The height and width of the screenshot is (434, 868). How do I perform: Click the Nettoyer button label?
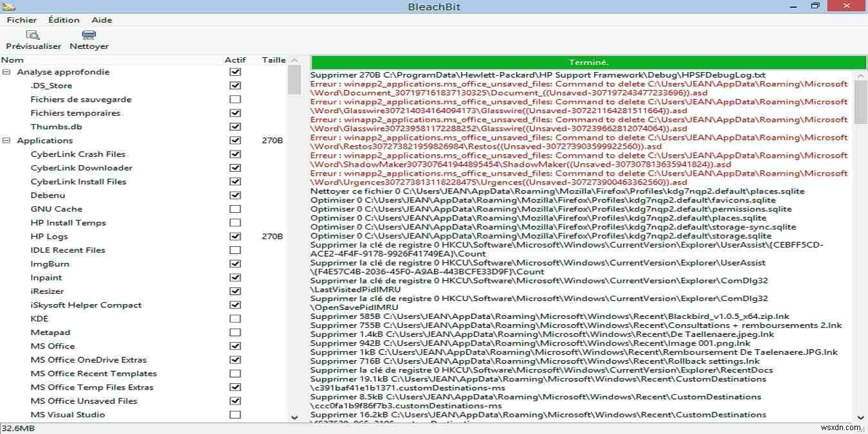point(88,46)
